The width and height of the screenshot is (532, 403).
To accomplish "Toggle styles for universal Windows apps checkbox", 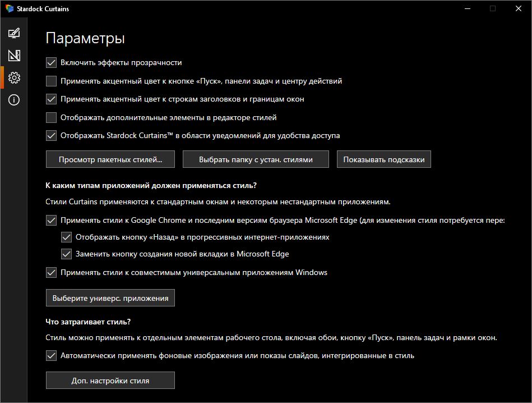I will 52,273.
